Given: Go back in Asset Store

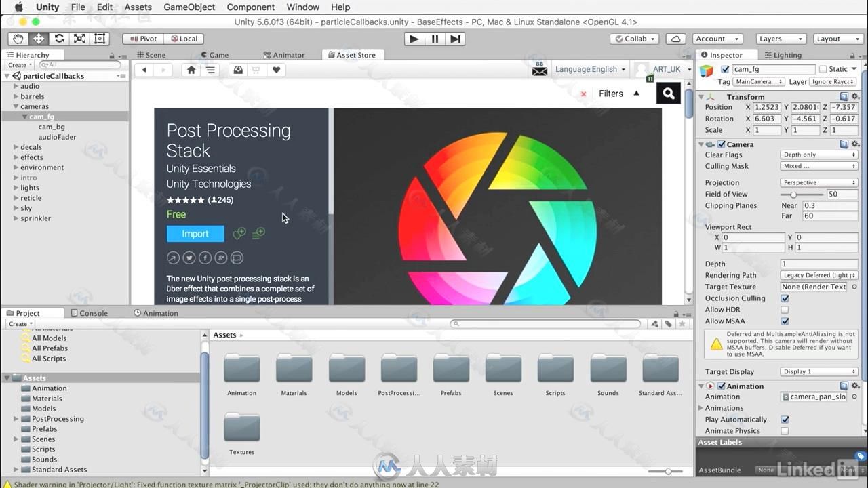Looking at the screenshot, I should tap(144, 70).
